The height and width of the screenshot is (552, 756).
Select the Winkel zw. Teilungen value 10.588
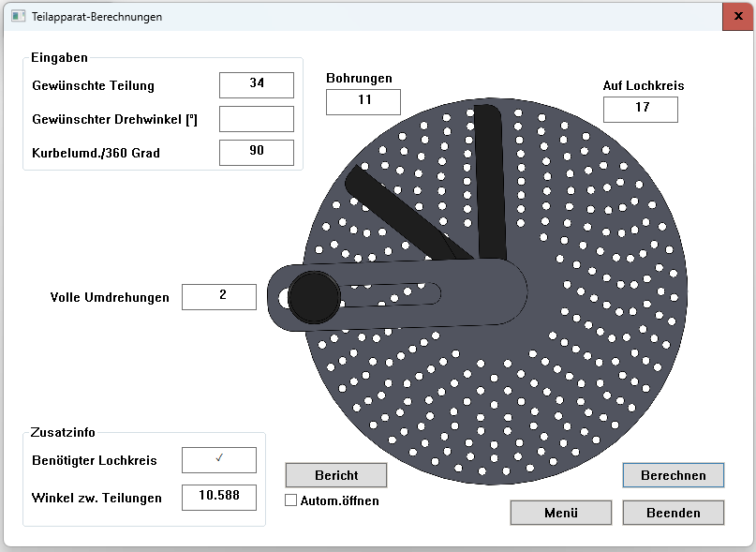tap(218, 498)
